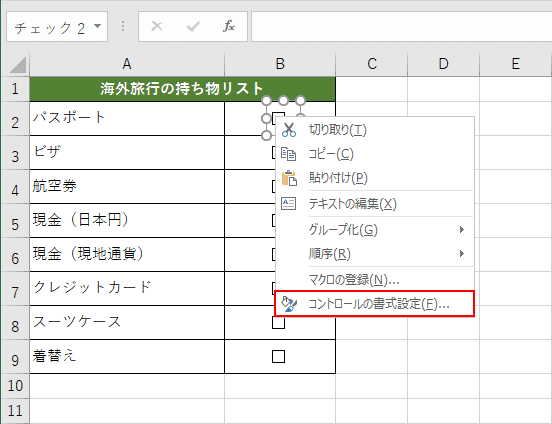Click the formula bar cancel X icon
552x424 pixels.
(157, 26)
